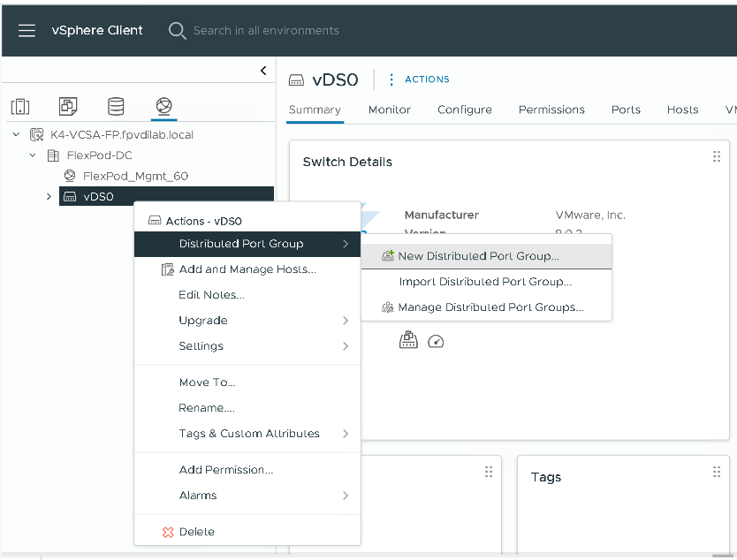Open the Hosts and Clusters inventory view
Image resolution: width=737 pixels, height=560 pixels.
[x=20, y=107]
